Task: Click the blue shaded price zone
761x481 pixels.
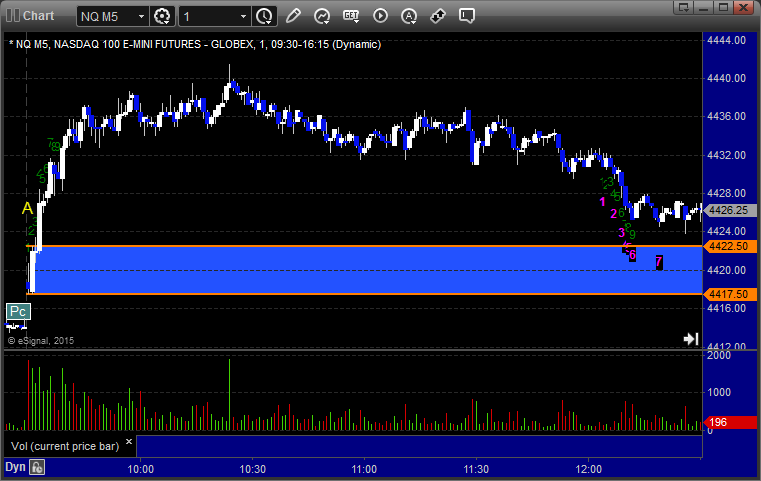Action: pos(360,270)
